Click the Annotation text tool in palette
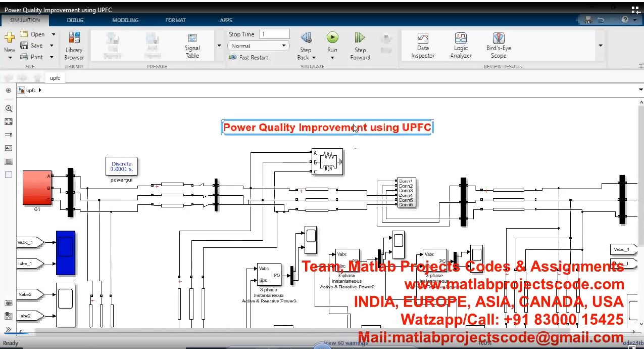644x349 pixels. click(9, 148)
